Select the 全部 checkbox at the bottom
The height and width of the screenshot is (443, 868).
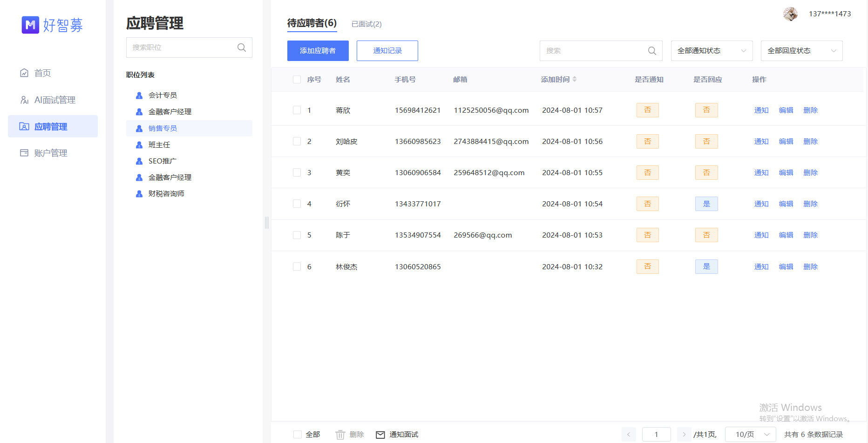pyautogui.click(x=297, y=434)
